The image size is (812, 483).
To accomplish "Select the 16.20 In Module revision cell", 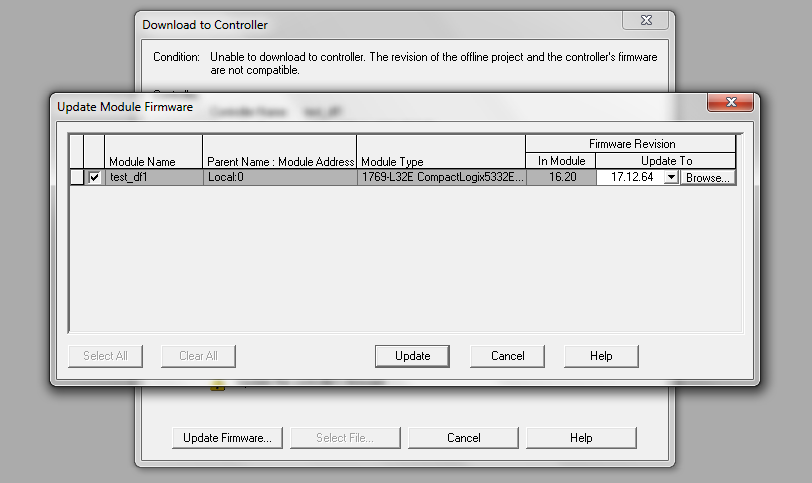I will coord(561,177).
